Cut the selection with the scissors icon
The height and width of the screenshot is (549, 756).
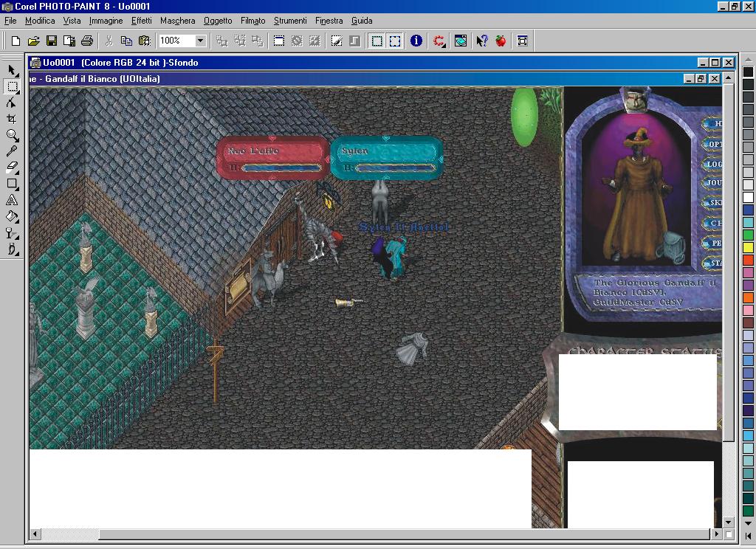pos(109,41)
